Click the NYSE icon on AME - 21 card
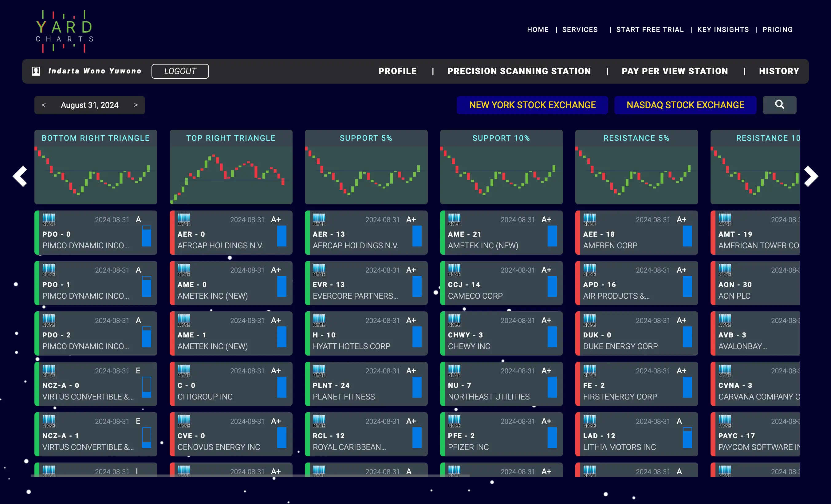This screenshot has width=831, height=504. pos(454,220)
